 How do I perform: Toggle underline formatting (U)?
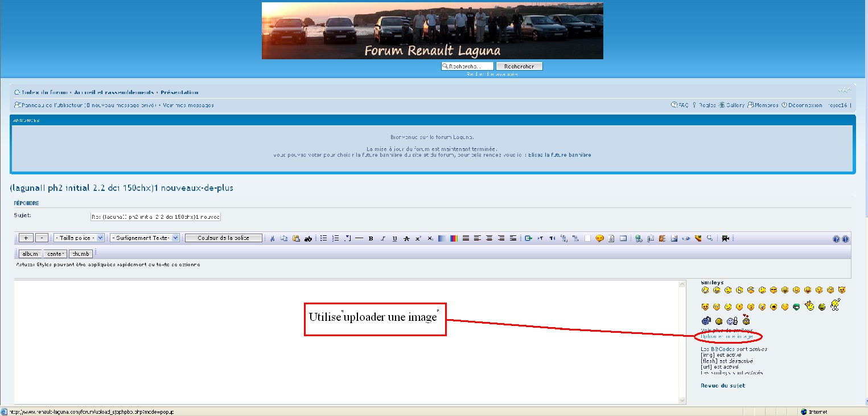point(395,238)
